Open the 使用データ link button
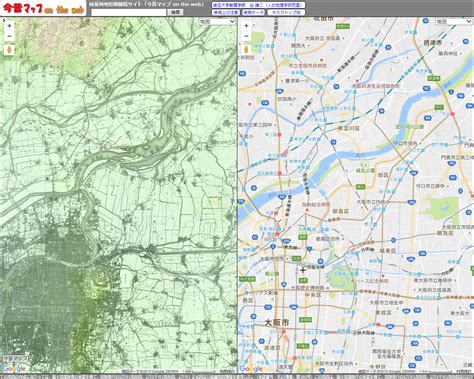Image resolution: width=474 pixels, height=379 pixels. click(253, 12)
